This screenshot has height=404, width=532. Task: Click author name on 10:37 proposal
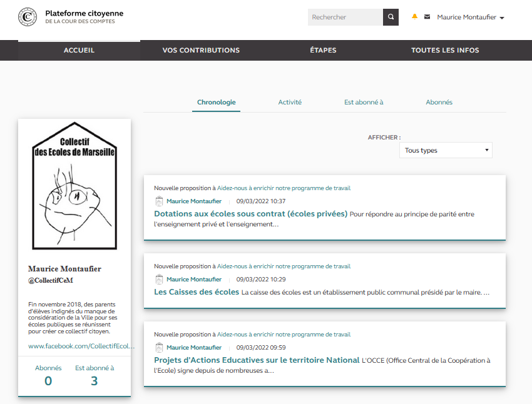(194, 201)
